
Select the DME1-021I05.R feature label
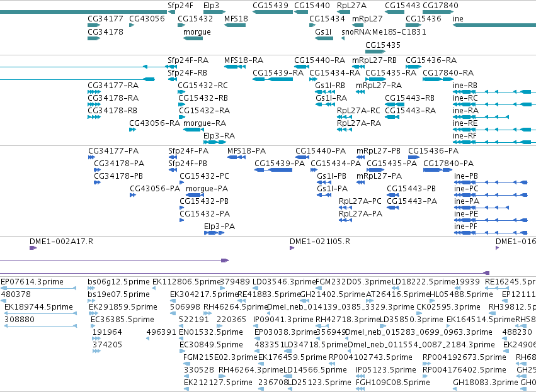(x=320, y=242)
